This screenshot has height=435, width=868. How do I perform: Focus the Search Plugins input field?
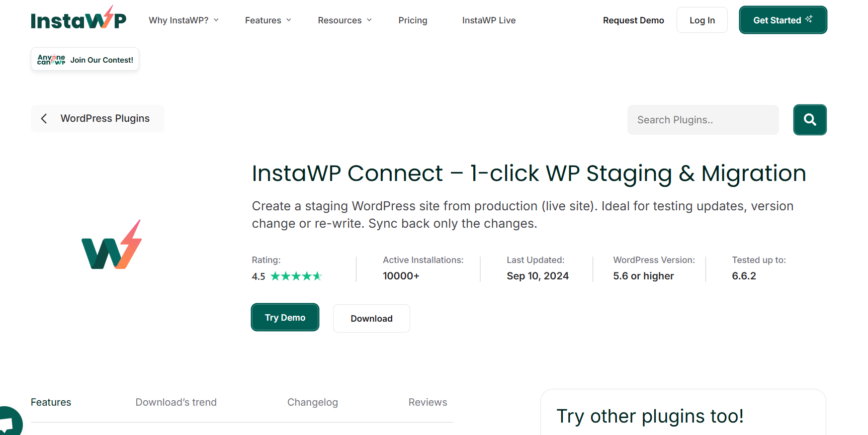[703, 120]
